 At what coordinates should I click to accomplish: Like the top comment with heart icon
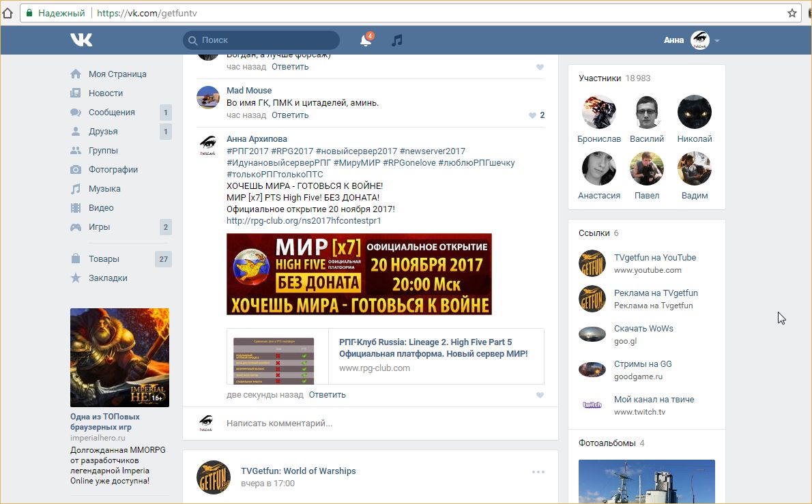point(540,67)
